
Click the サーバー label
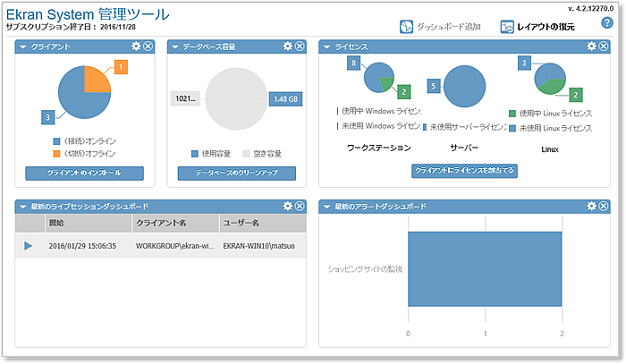464,148
